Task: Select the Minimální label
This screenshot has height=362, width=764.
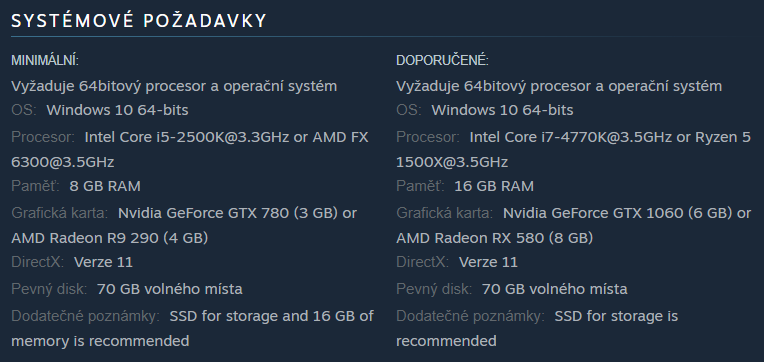Action: [45, 61]
